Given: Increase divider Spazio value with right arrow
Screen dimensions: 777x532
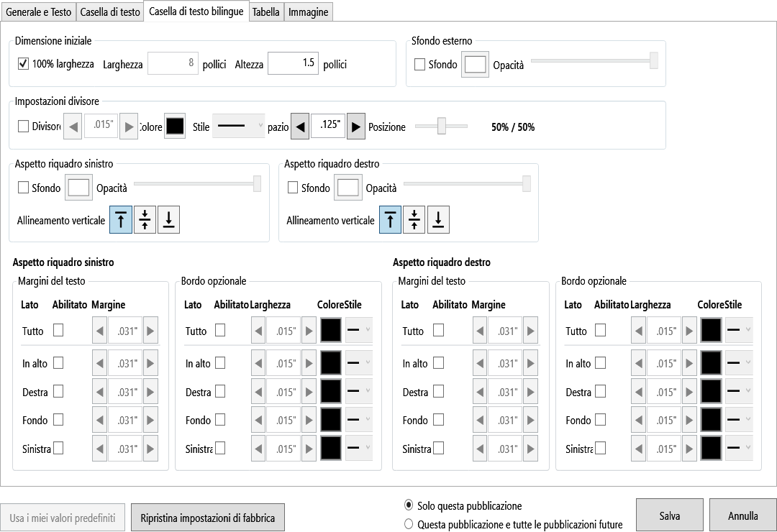Looking at the screenshot, I should pos(356,127).
